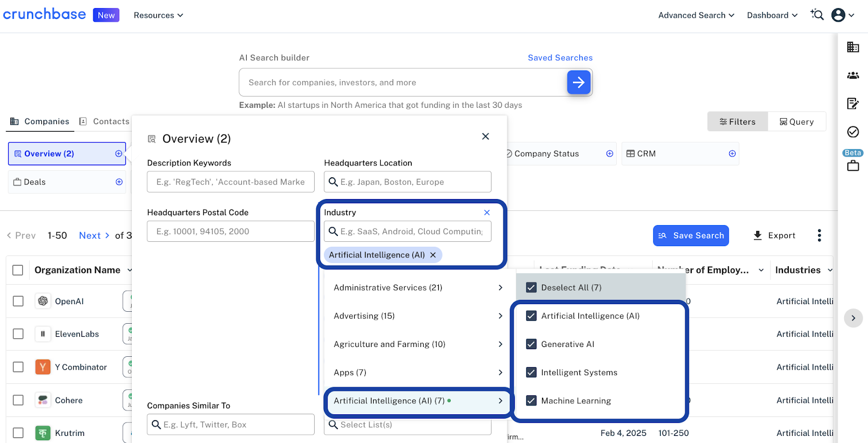Click the Cohere logo
The height and width of the screenshot is (443, 868).
point(43,400)
